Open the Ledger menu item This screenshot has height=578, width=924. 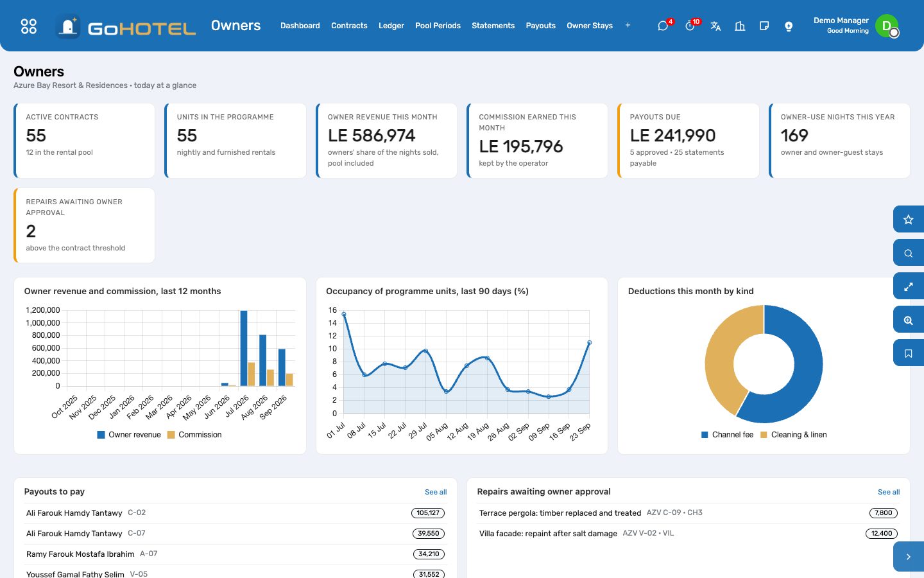click(391, 26)
